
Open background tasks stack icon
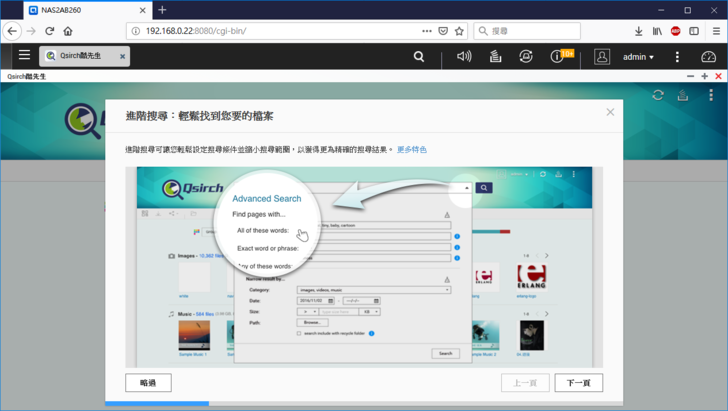pyautogui.click(x=495, y=57)
